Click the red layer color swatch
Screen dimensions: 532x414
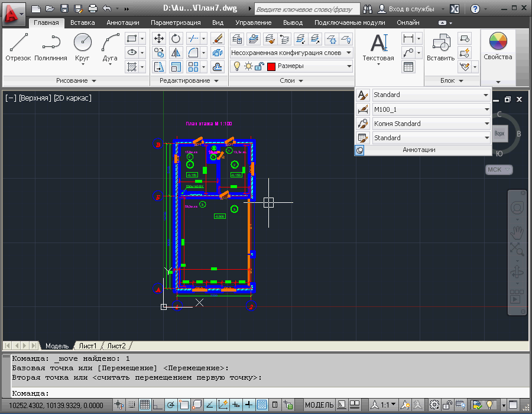(271, 66)
